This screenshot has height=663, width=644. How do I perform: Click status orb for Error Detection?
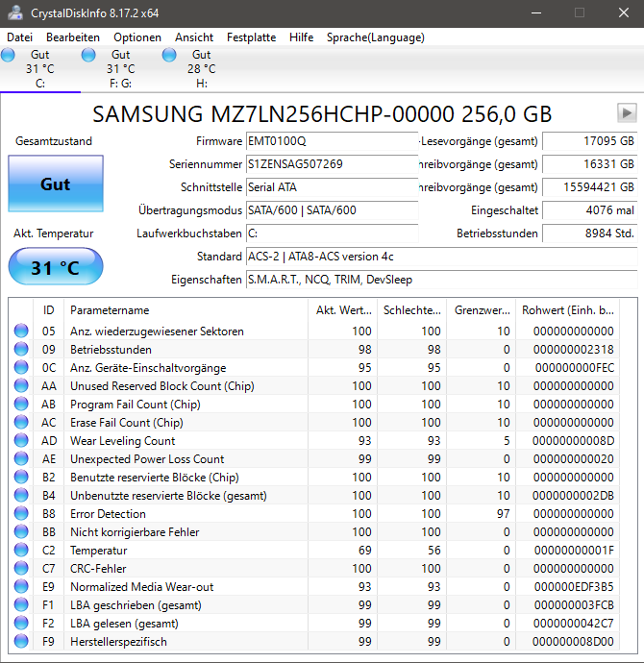point(21,513)
